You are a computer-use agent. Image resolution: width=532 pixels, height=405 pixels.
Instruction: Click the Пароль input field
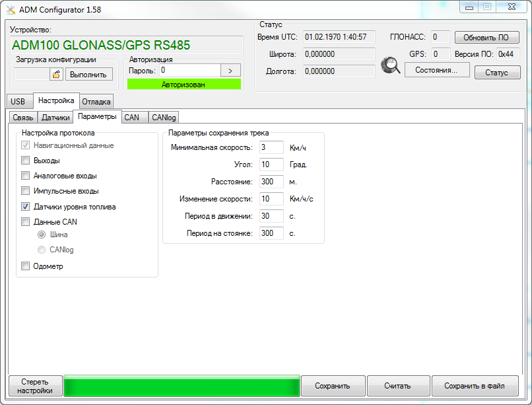[x=190, y=70]
